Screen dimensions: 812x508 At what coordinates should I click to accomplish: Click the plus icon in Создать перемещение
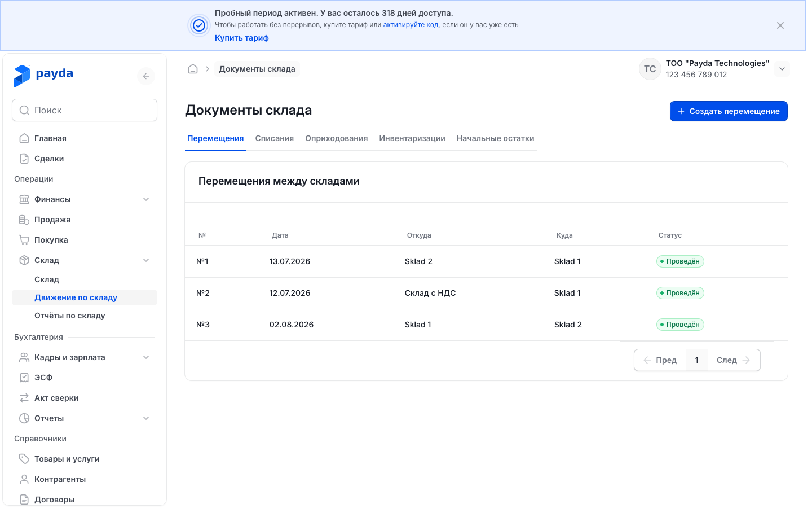pos(681,111)
